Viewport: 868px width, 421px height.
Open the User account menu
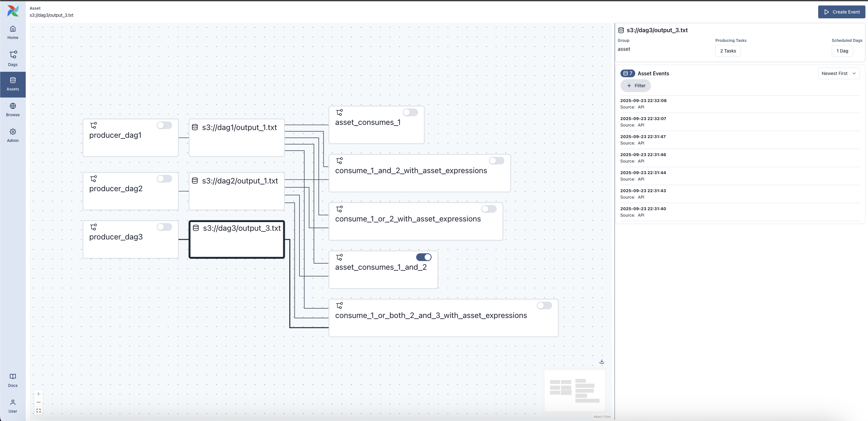pyautogui.click(x=13, y=405)
